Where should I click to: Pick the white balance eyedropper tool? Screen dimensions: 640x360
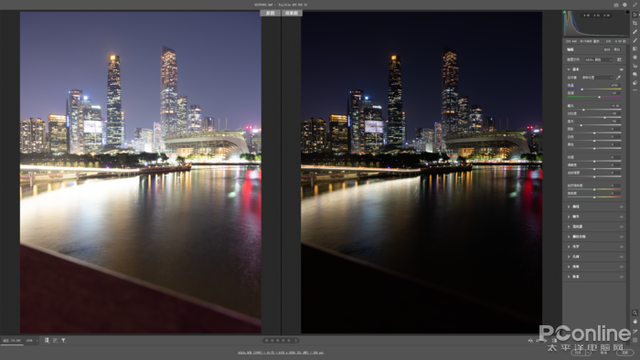618,77
